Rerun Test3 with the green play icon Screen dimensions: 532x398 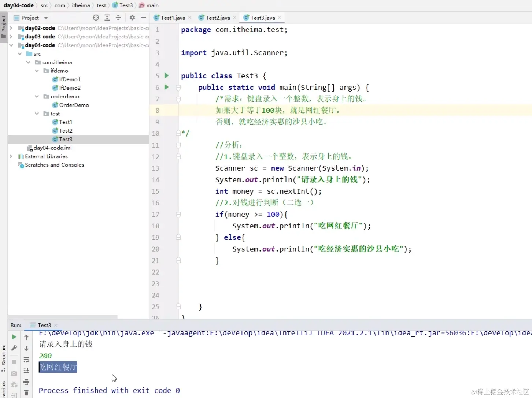(14, 337)
